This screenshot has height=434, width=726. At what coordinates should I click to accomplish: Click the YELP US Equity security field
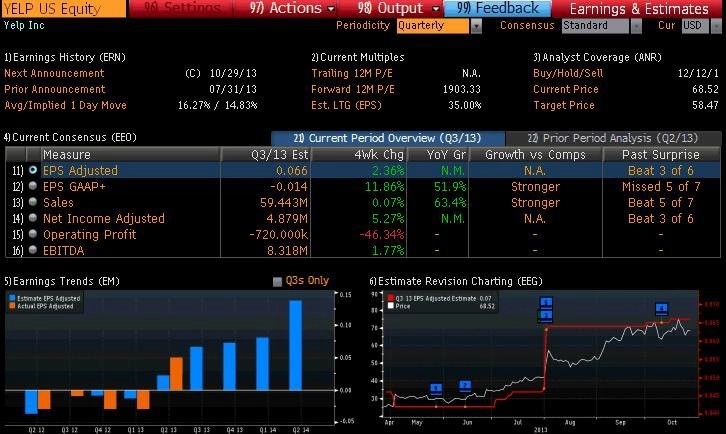[63, 8]
